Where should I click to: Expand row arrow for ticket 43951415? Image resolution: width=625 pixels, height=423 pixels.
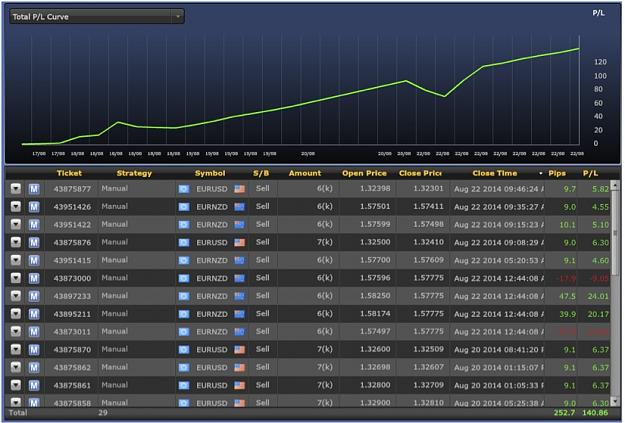tap(16, 260)
